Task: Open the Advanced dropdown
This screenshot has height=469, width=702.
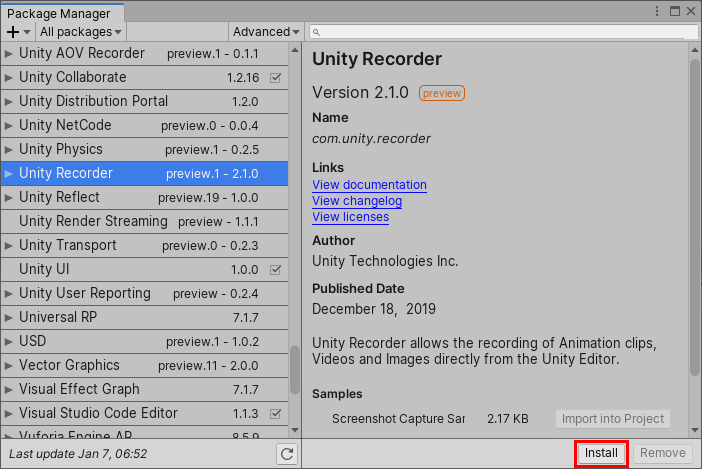Action: click(x=266, y=32)
